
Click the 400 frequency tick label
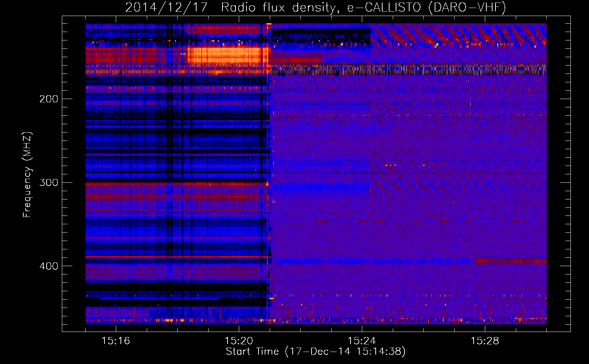[x=49, y=266]
